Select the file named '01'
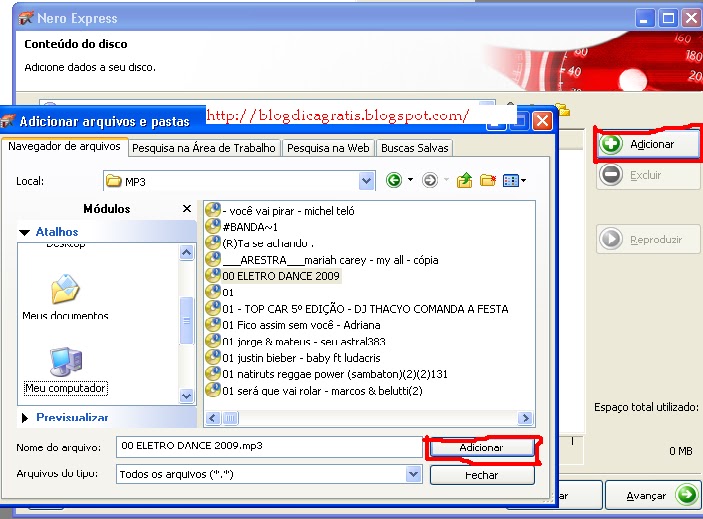The height and width of the screenshot is (519, 703). (x=228, y=293)
